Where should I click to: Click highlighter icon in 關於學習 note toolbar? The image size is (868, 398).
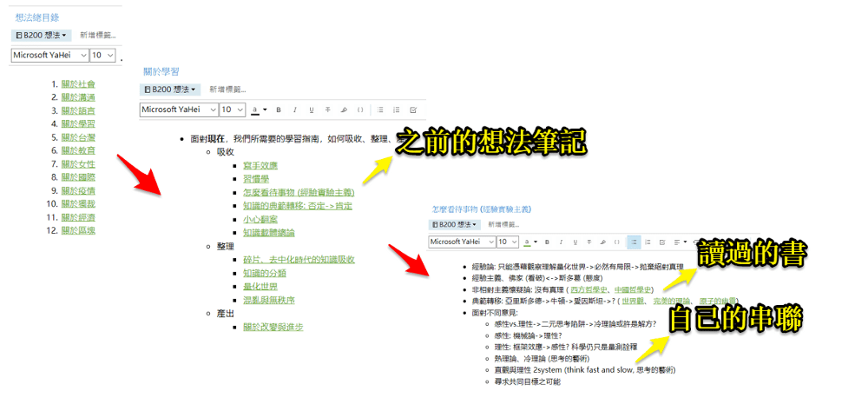(344, 110)
